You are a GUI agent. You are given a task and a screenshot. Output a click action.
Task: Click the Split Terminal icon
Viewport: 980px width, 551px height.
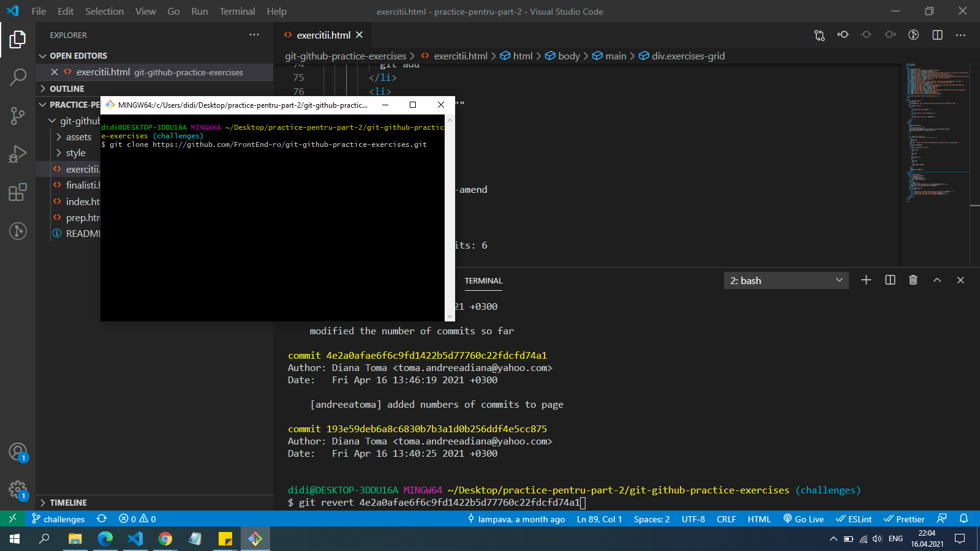click(890, 280)
